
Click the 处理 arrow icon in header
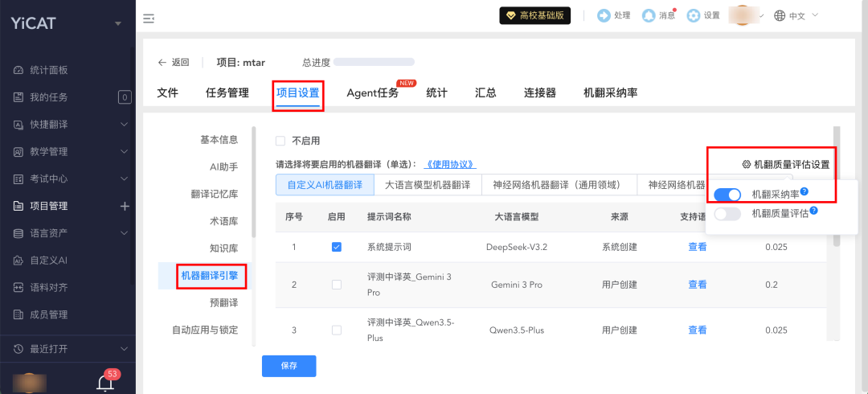tap(604, 15)
